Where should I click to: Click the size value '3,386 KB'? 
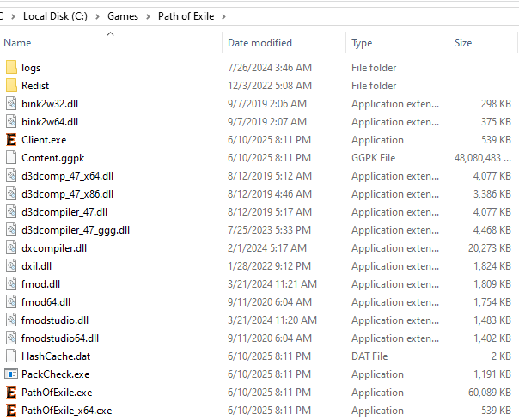click(x=492, y=194)
